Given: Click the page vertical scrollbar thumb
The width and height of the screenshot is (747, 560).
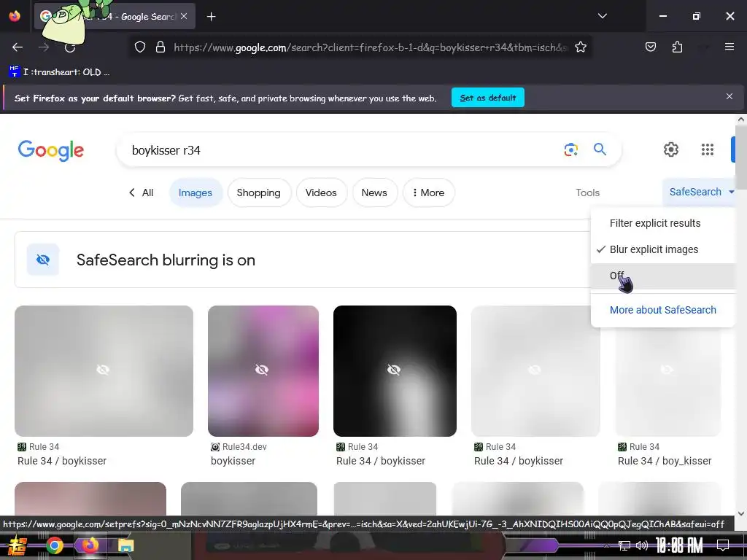Looking at the screenshot, I should click(741, 157).
